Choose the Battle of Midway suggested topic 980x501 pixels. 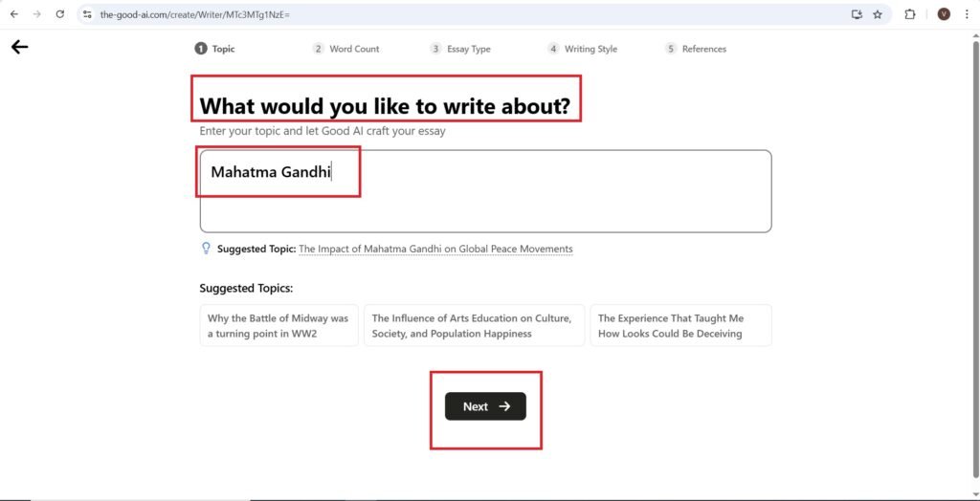(x=278, y=326)
